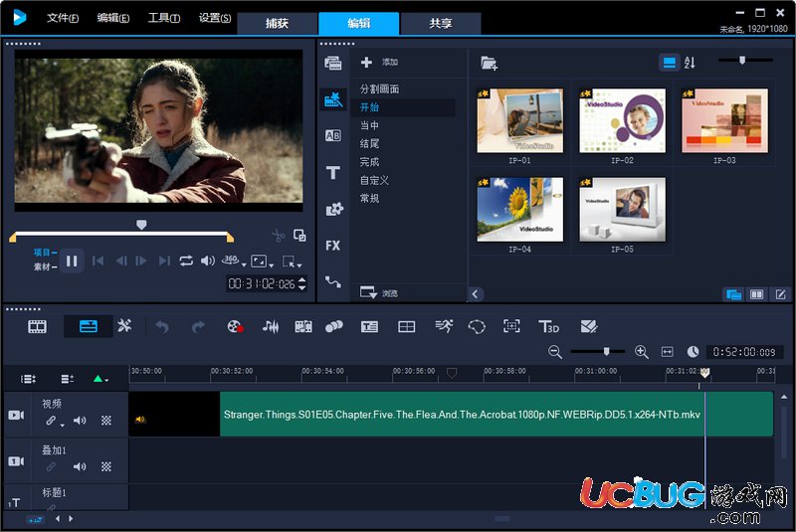Image resolution: width=796 pixels, height=532 pixels.
Task: Open the 文件 (File) menu
Action: click(63, 18)
